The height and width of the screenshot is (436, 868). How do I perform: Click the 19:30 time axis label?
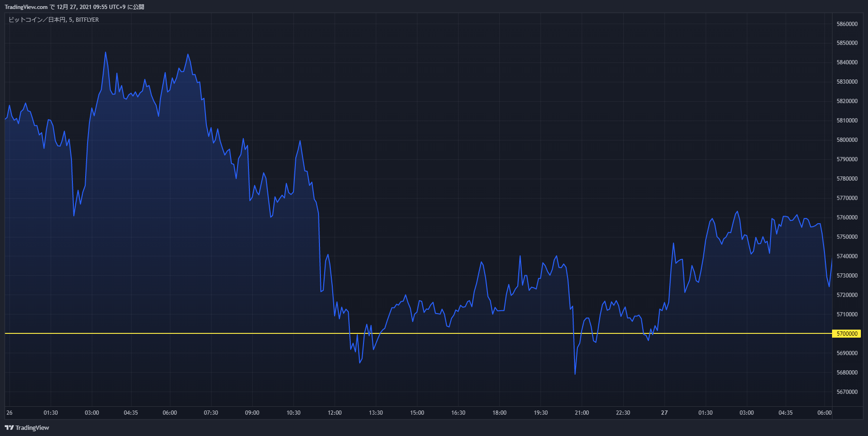(540, 413)
